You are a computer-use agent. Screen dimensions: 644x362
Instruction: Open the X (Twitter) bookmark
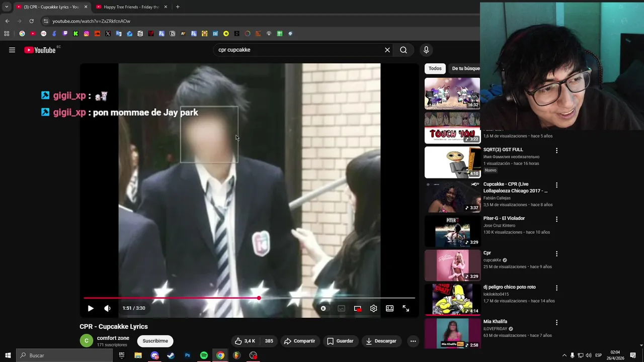click(108, 34)
